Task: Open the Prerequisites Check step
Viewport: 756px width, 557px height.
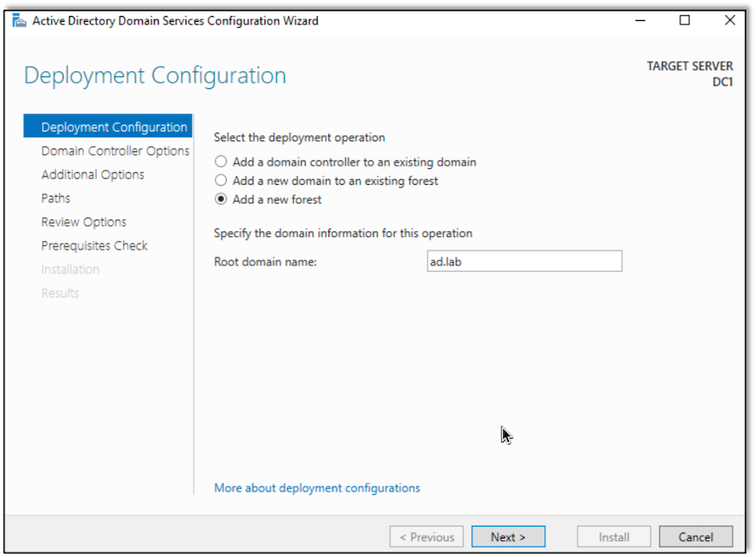Action: click(94, 245)
